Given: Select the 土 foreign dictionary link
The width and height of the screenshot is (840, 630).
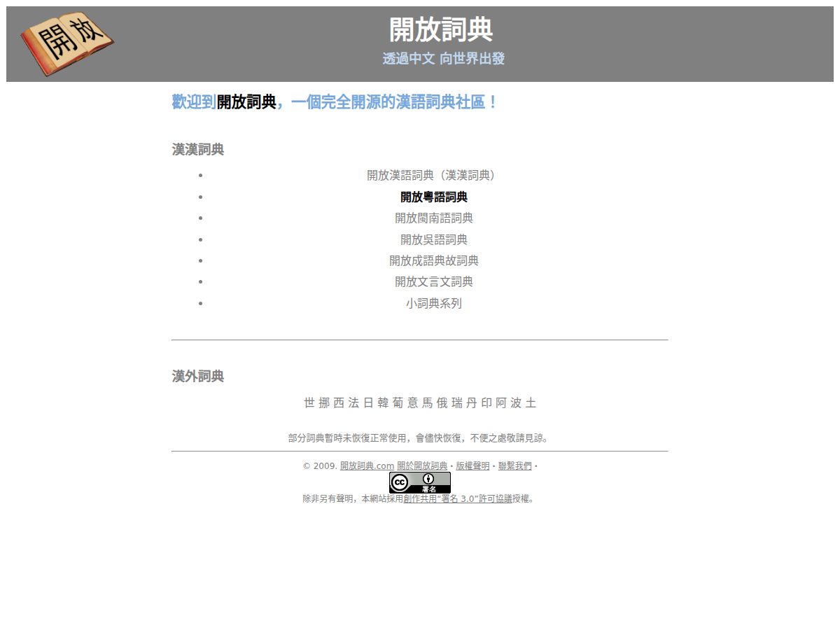Looking at the screenshot, I should click(x=531, y=402).
